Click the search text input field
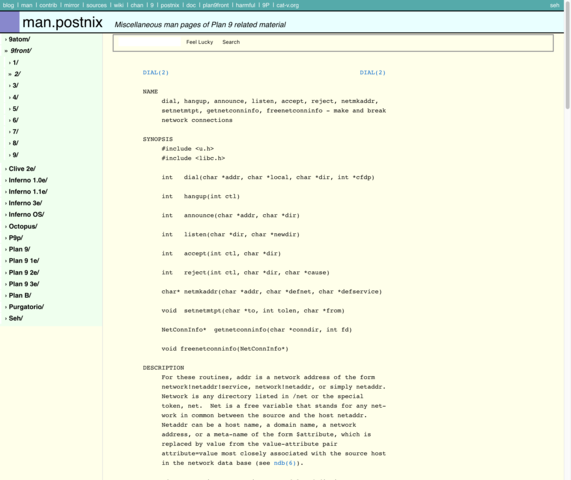Screen dimensions: 571x480 (x=150, y=42)
